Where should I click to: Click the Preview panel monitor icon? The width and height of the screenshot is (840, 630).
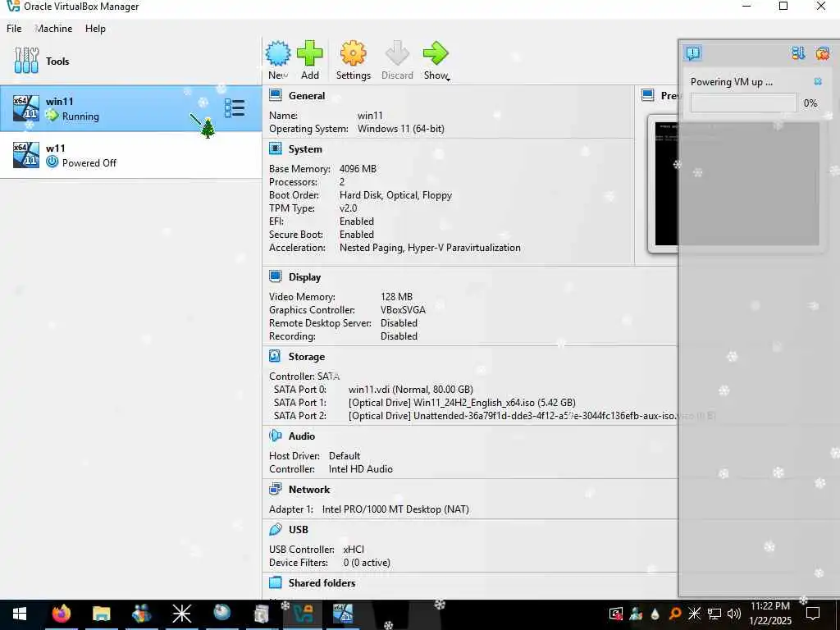(648, 95)
